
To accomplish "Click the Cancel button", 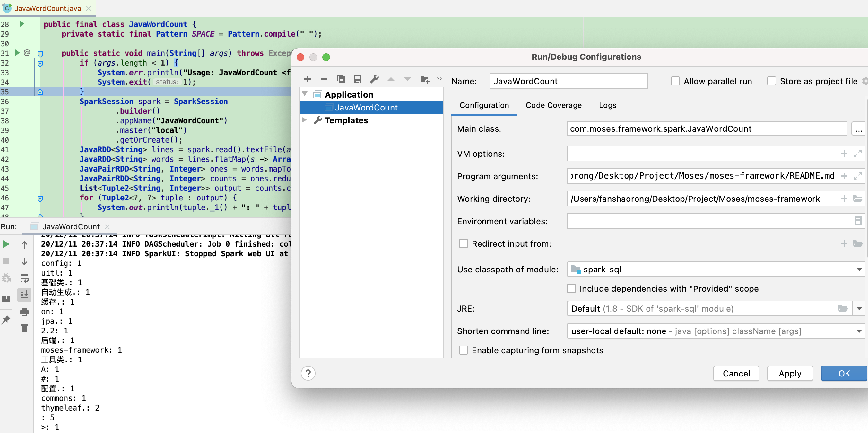I will [736, 373].
